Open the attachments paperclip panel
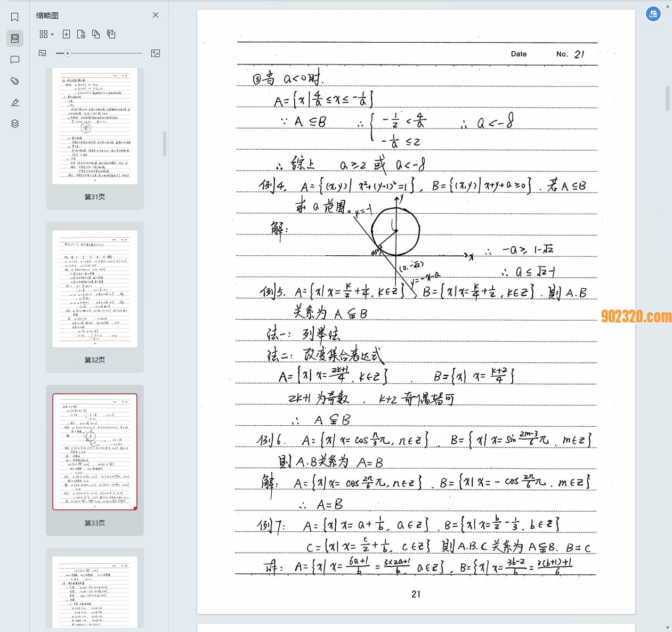This screenshot has width=672, height=632. point(15,81)
